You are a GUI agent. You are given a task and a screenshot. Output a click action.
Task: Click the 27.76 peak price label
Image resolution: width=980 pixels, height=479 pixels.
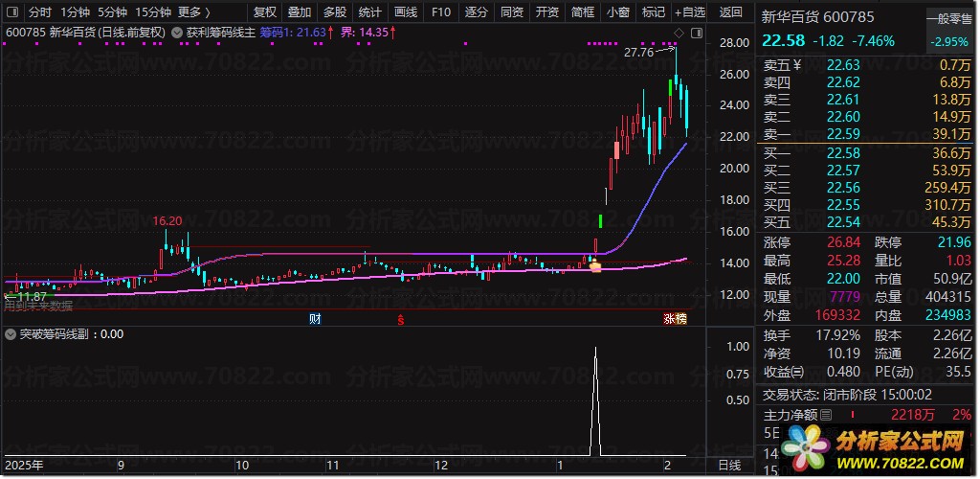click(638, 53)
